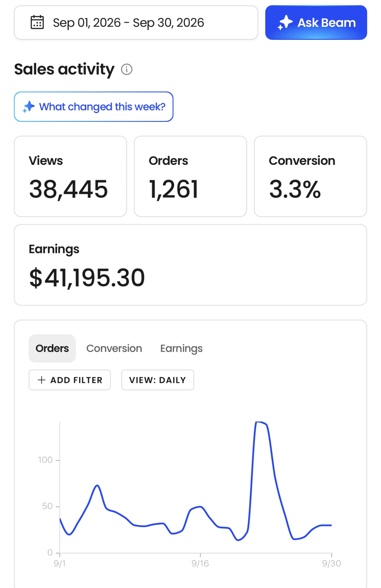Image resolution: width=381 pixels, height=588 pixels.
Task: Open the Sales activity info icon
Action: [126, 69]
